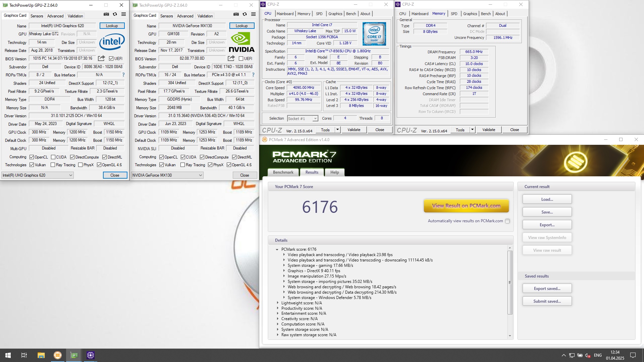Screen dimensions: 644x362
Task: Share BIOS icon in NVIDIA GPU-Z window
Action: coord(231,58)
